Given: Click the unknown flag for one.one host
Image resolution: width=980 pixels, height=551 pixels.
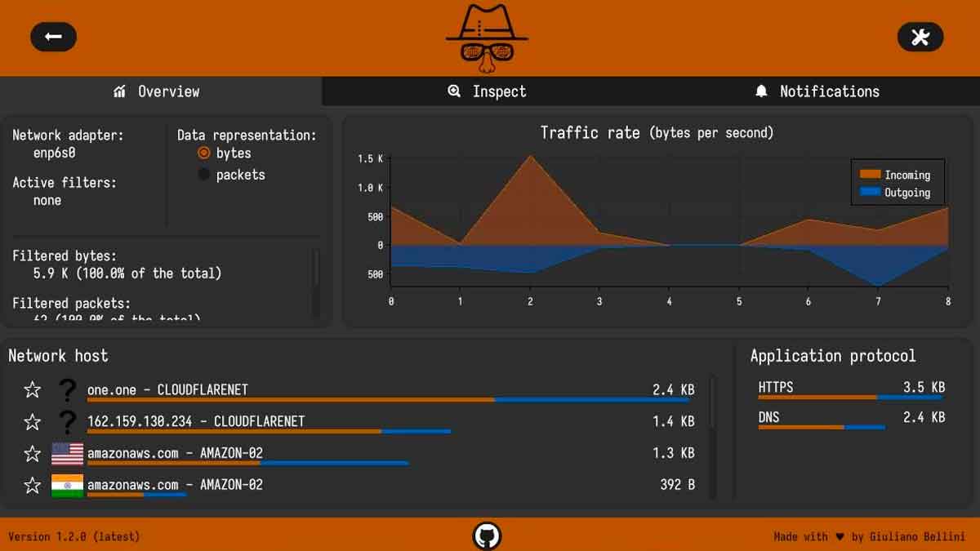Looking at the screenshot, I should click(x=68, y=390).
